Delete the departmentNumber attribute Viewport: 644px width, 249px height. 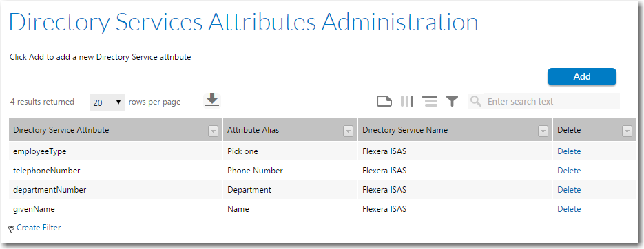point(569,190)
